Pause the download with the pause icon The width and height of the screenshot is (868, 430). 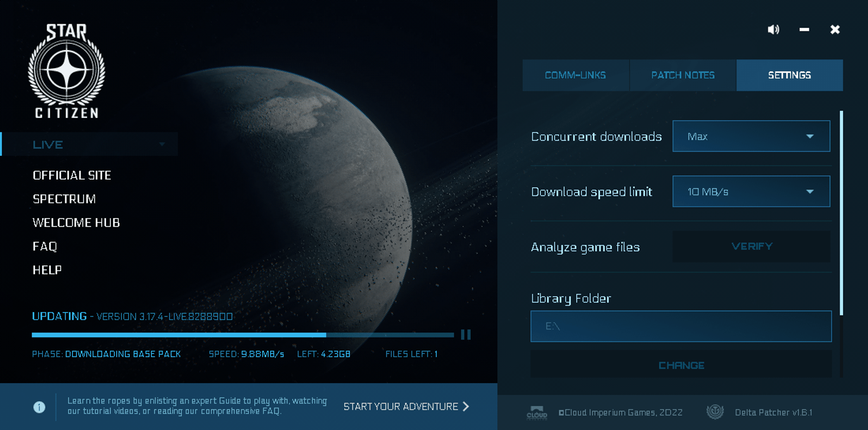point(465,335)
